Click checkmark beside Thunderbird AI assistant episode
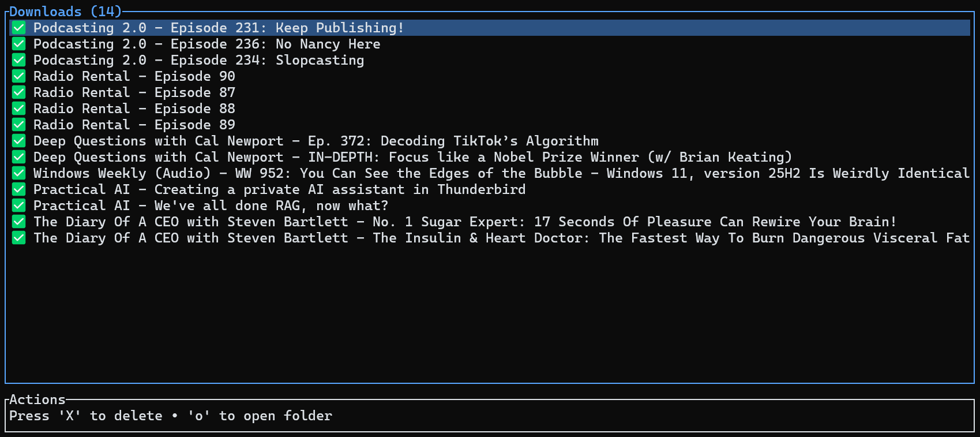980x437 pixels. coord(19,189)
